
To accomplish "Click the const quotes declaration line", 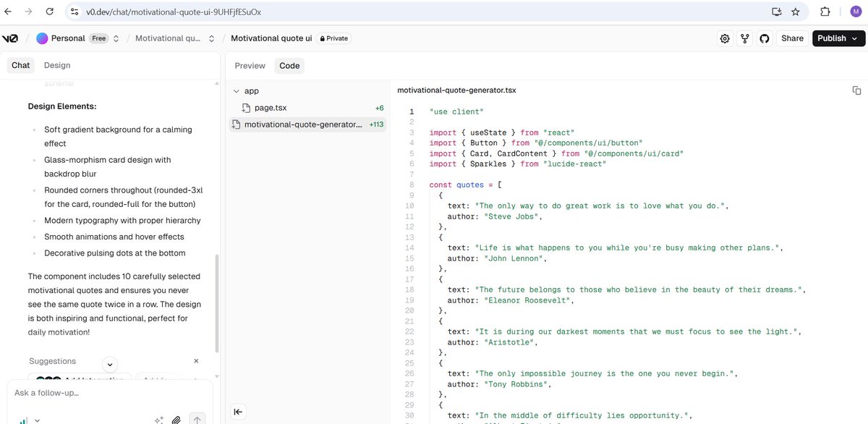I will (x=466, y=185).
